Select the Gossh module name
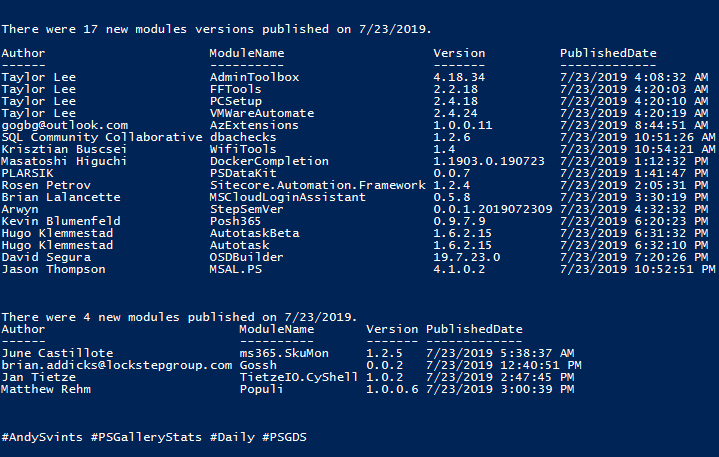This screenshot has height=457, width=719. 258,365
